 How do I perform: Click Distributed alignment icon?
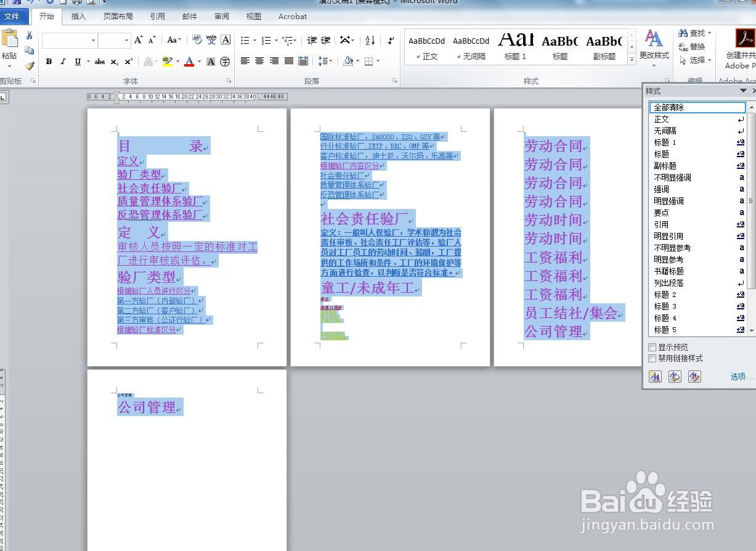tap(303, 61)
